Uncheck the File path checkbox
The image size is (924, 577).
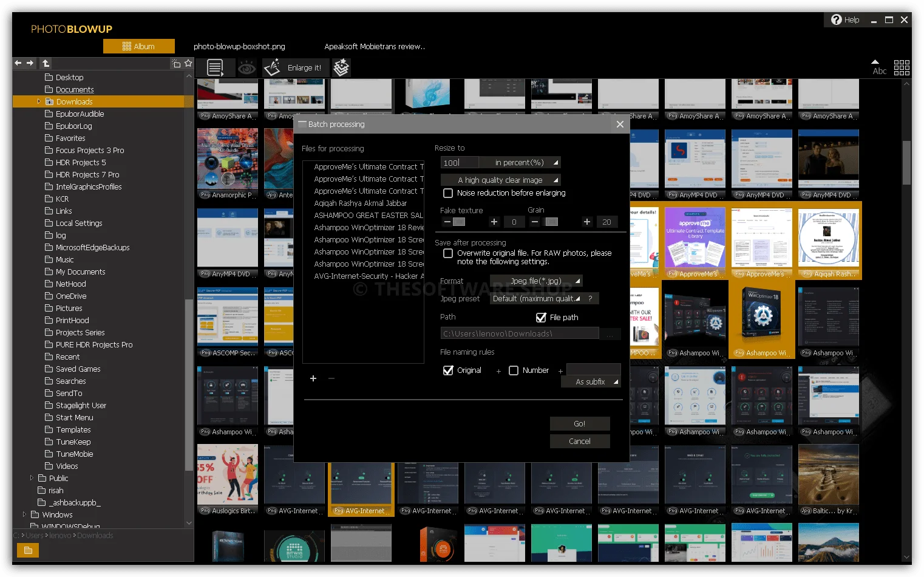540,316
